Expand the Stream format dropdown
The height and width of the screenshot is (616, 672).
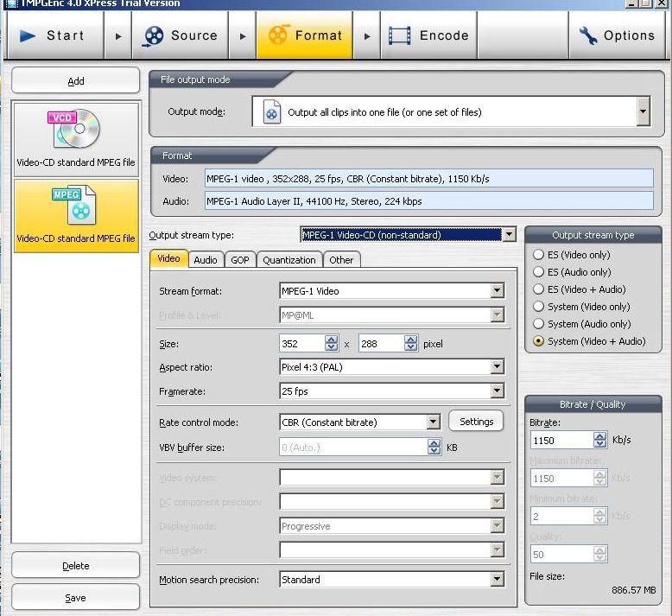coord(497,290)
